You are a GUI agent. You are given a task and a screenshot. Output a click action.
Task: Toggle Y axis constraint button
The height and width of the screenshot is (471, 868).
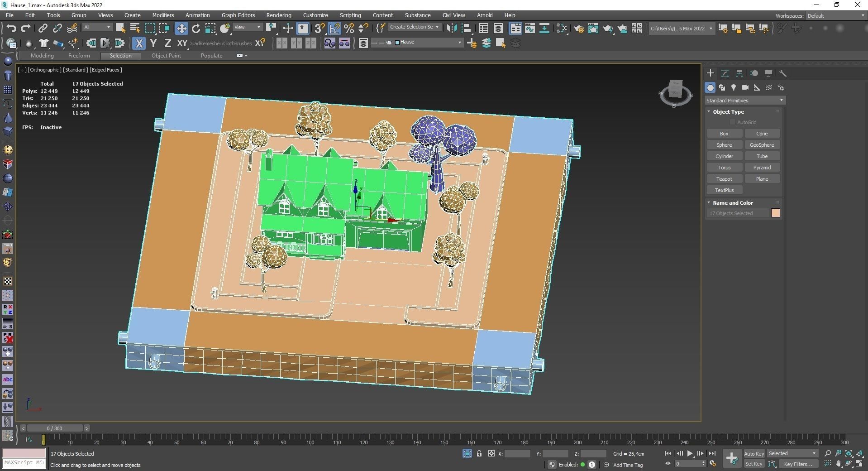[x=153, y=43]
